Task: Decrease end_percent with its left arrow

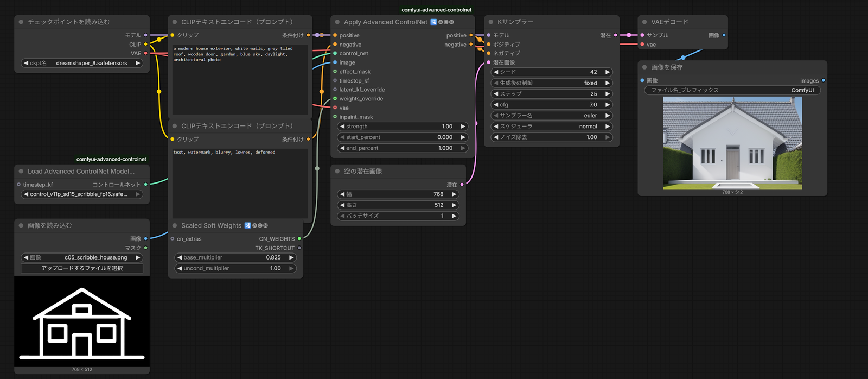Action: [342, 148]
